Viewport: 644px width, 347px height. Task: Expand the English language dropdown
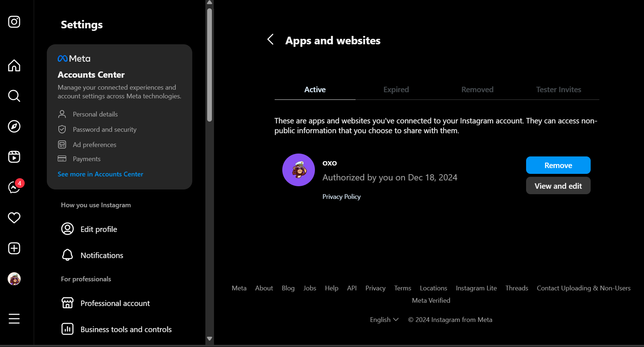pyautogui.click(x=384, y=320)
